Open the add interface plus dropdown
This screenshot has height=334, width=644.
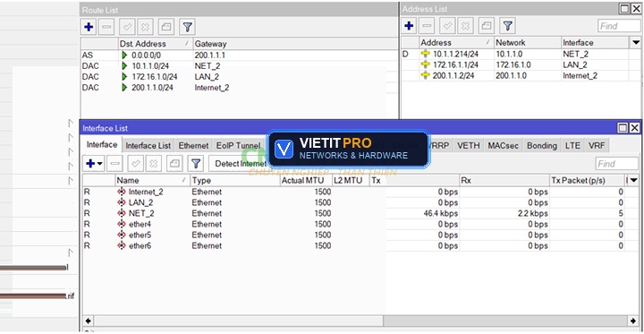pos(94,163)
